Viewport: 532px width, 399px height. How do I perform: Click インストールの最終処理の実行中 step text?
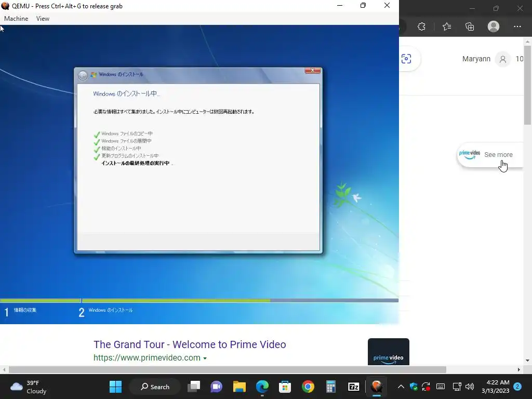click(136, 163)
